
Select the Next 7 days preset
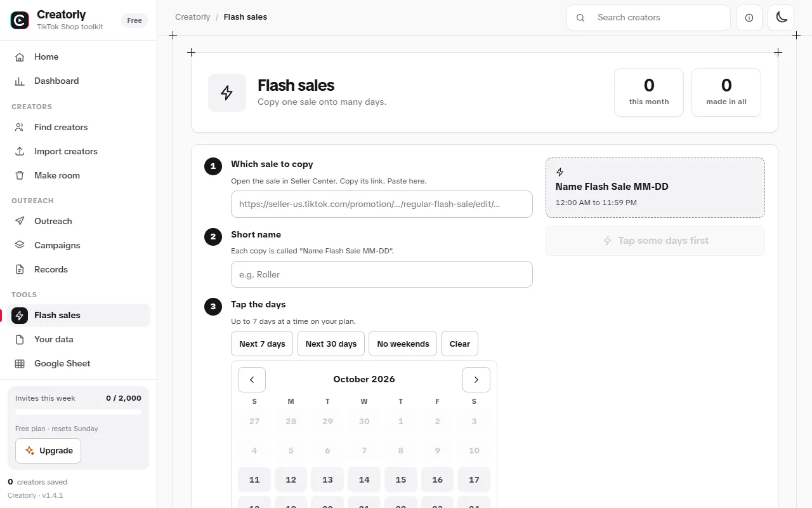262,344
